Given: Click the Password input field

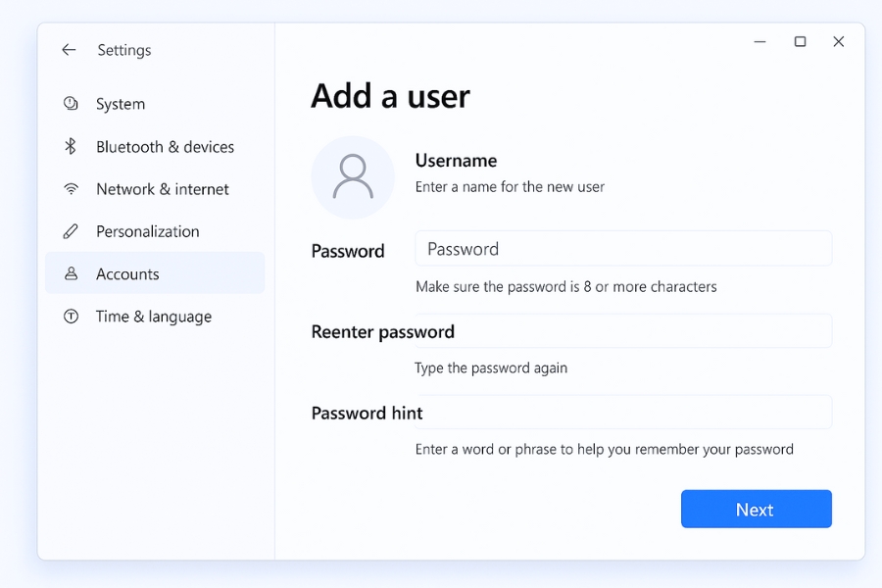Looking at the screenshot, I should point(623,248).
